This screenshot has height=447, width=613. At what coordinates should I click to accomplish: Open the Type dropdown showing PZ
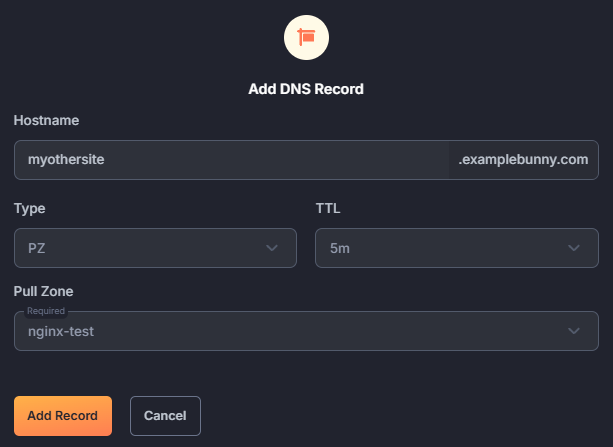(x=155, y=248)
